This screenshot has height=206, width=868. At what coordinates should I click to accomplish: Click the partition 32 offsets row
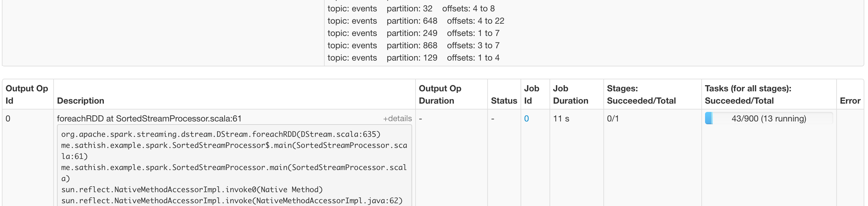(x=411, y=8)
